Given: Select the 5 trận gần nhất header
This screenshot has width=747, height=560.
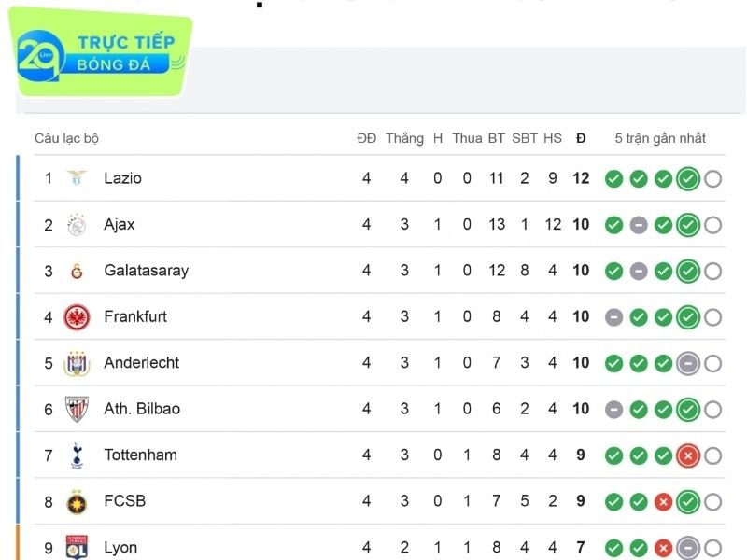Looking at the screenshot, I should click(659, 137).
